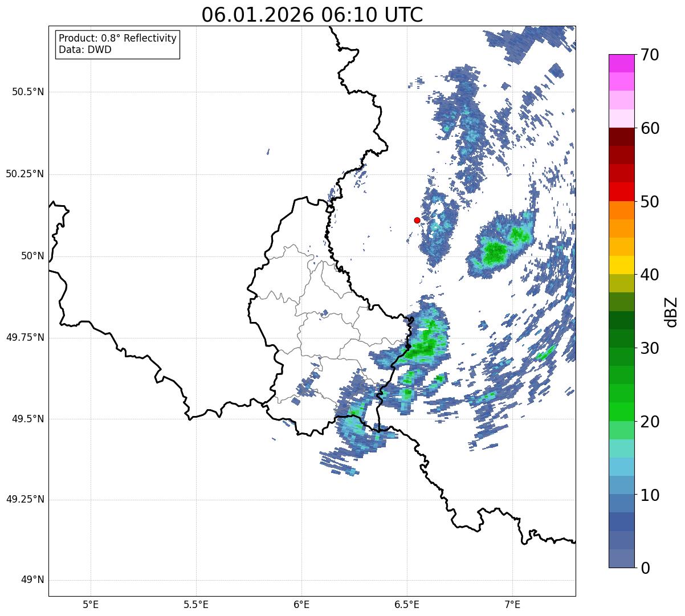Click the red radar site marker dot

click(x=417, y=220)
